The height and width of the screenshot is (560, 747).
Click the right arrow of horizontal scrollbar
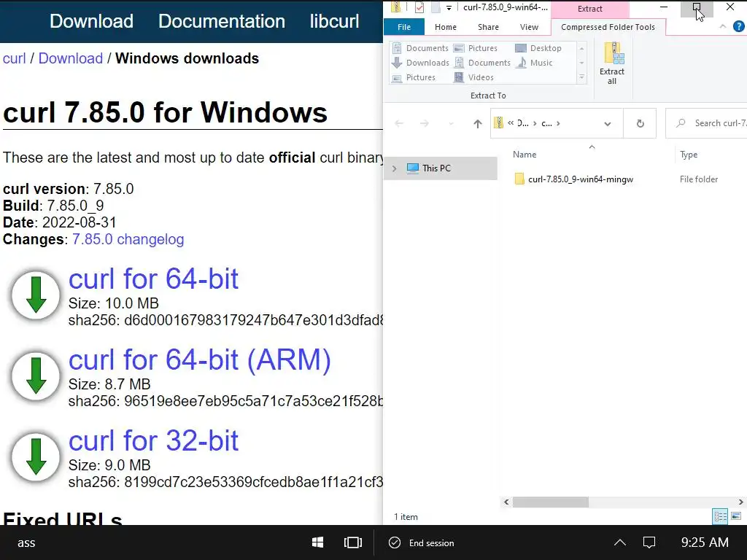[741, 502]
